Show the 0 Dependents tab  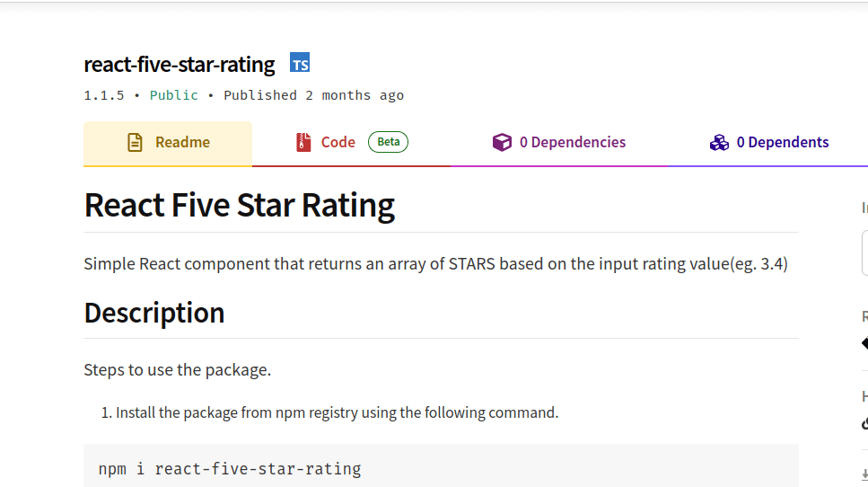coord(782,142)
